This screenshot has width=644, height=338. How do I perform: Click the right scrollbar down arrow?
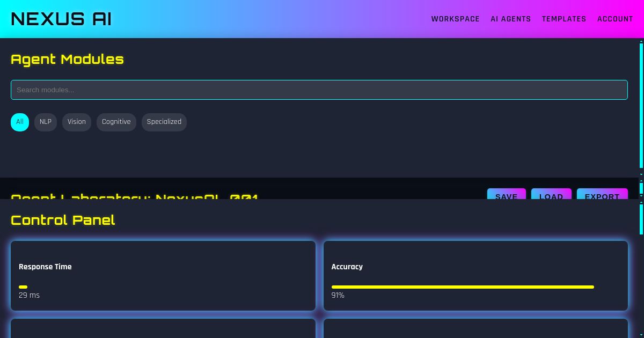tap(640, 335)
